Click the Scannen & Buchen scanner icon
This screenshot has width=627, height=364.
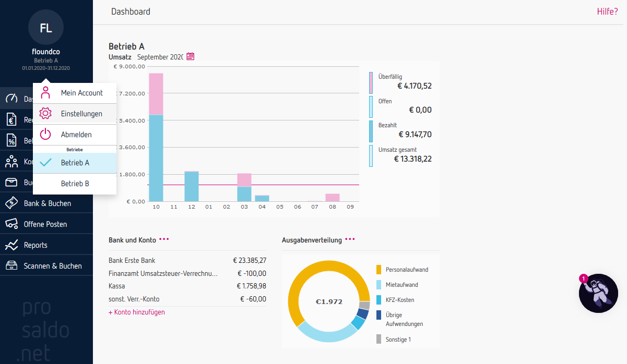(11, 266)
